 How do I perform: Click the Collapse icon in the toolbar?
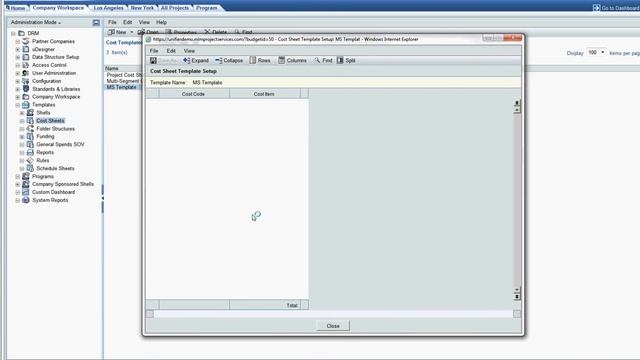218,60
